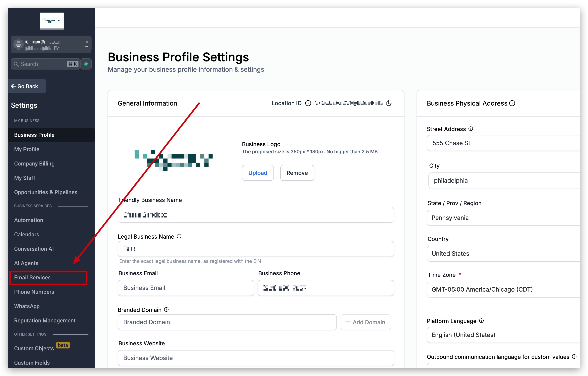Click the Legal Business Name info icon

pyautogui.click(x=179, y=236)
